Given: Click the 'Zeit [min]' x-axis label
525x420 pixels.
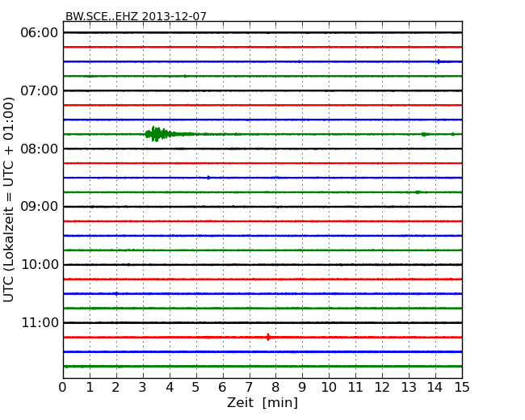Looking at the screenshot, I should pos(262,403).
